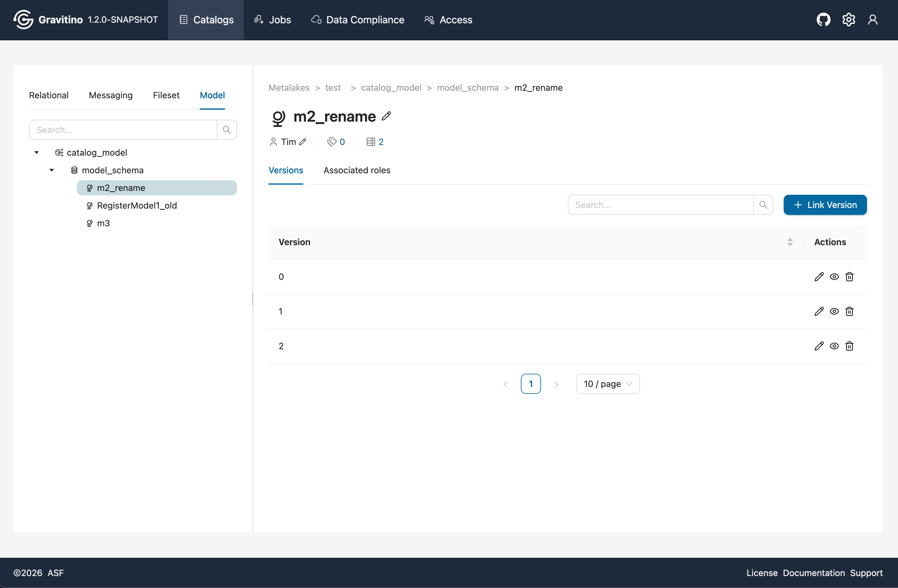Switch to Associated roles tab
Viewport: 898px width, 588px height.
pos(357,170)
